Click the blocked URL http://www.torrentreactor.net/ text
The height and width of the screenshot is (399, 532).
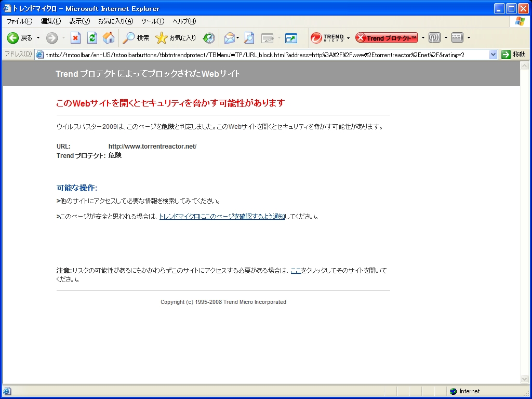(152, 147)
